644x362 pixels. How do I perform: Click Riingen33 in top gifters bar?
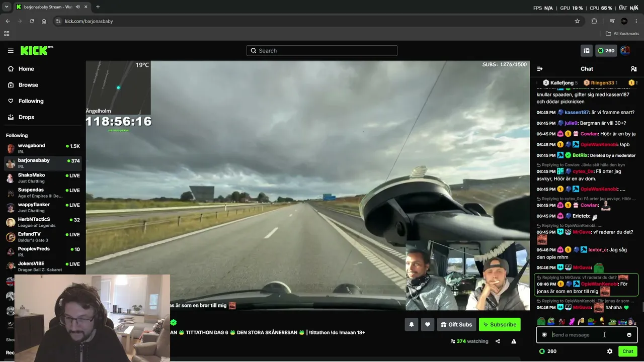tap(600, 83)
